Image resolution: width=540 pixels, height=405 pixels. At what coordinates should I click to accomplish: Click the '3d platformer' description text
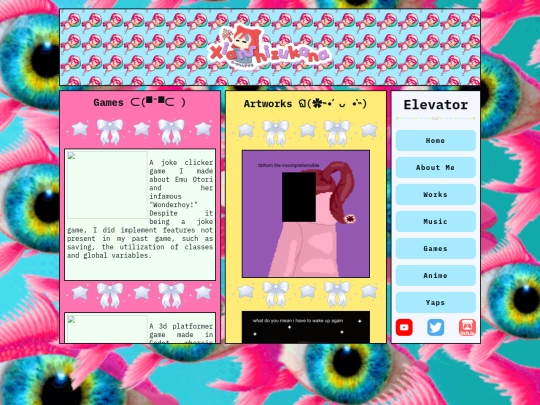(181, 333)
